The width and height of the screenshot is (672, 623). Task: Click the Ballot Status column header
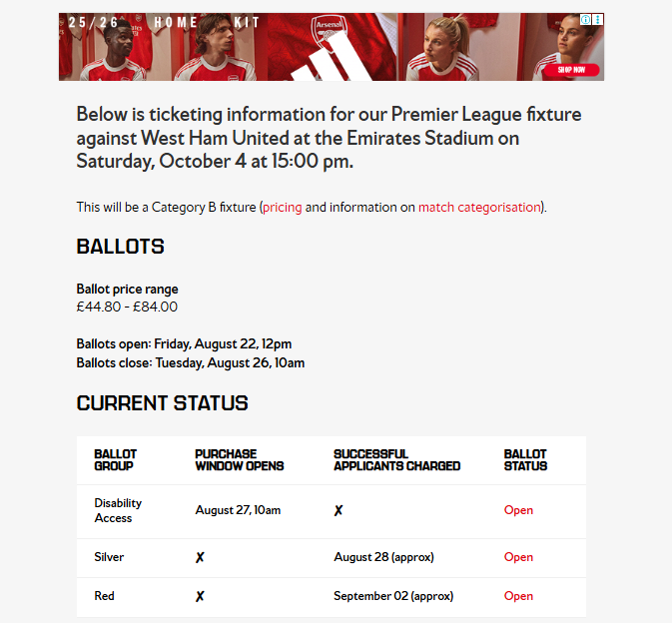525,459
